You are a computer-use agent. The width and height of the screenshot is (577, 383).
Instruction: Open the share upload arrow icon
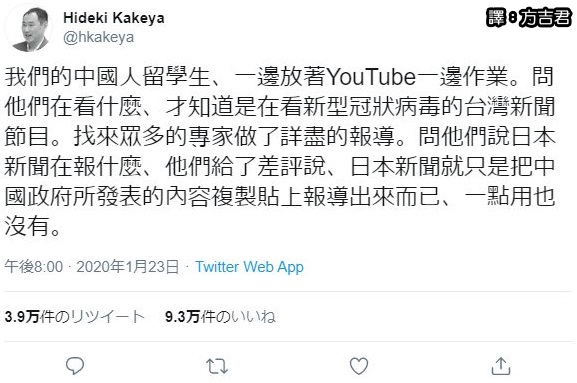(x=501, y=366)
